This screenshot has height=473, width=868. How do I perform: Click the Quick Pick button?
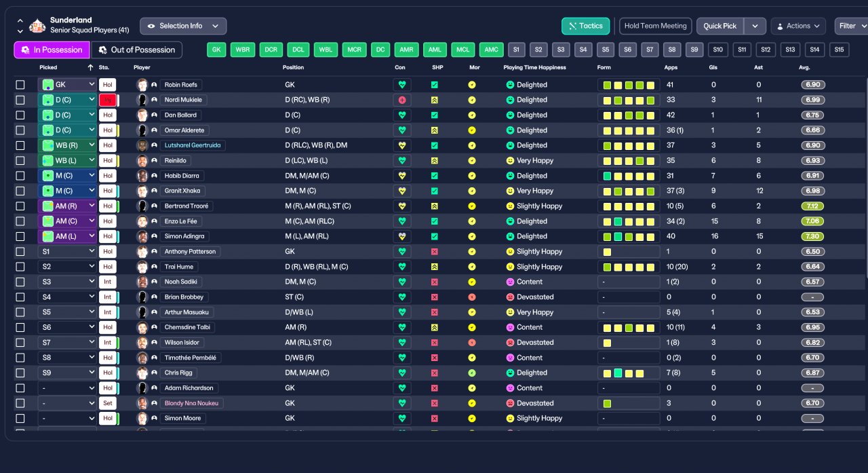pyautogui.click(x=720, y=26)
